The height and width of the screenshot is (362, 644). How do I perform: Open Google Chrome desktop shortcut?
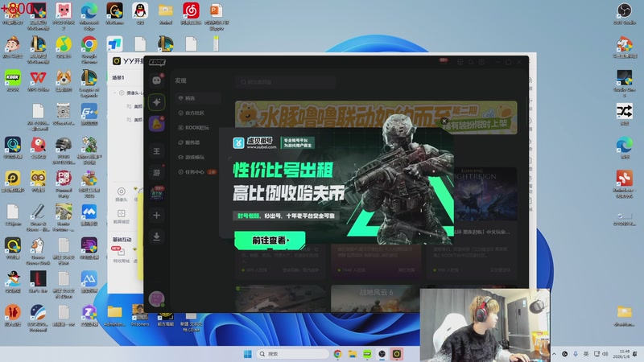(x=89, y=49)
